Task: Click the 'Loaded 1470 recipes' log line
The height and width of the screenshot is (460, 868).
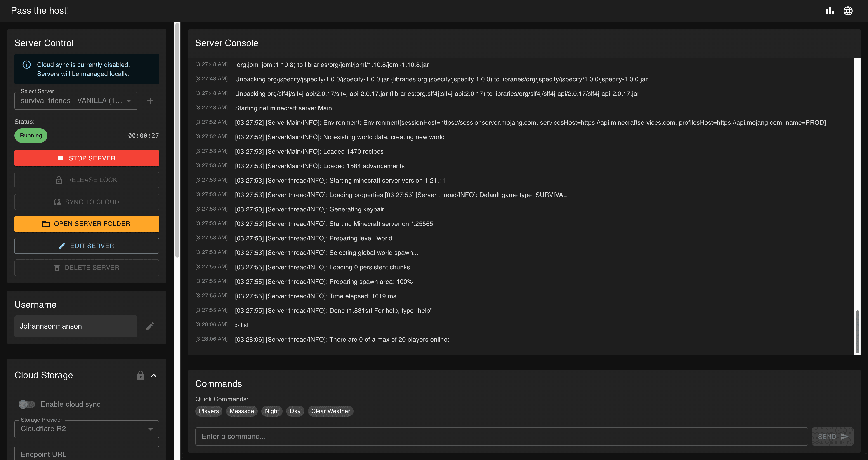Action: click(x=309, y=152)
